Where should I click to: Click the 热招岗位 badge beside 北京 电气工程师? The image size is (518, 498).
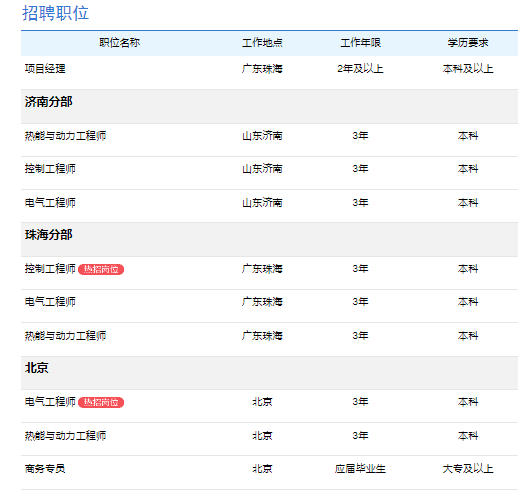(101, 402)
